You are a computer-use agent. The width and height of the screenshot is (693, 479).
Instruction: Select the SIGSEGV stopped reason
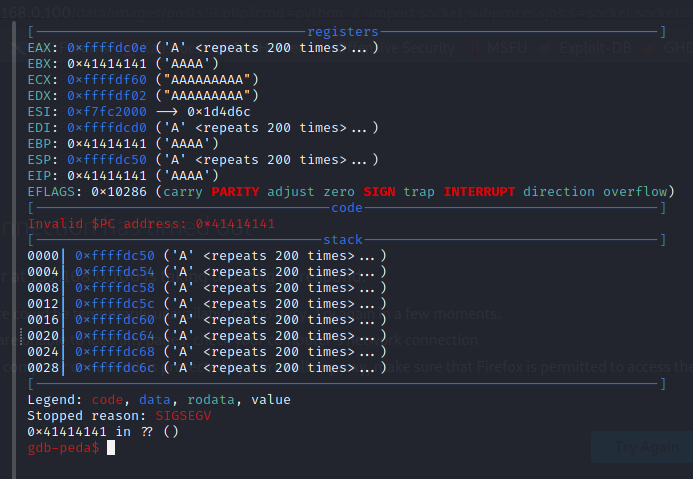click(183, 416)
